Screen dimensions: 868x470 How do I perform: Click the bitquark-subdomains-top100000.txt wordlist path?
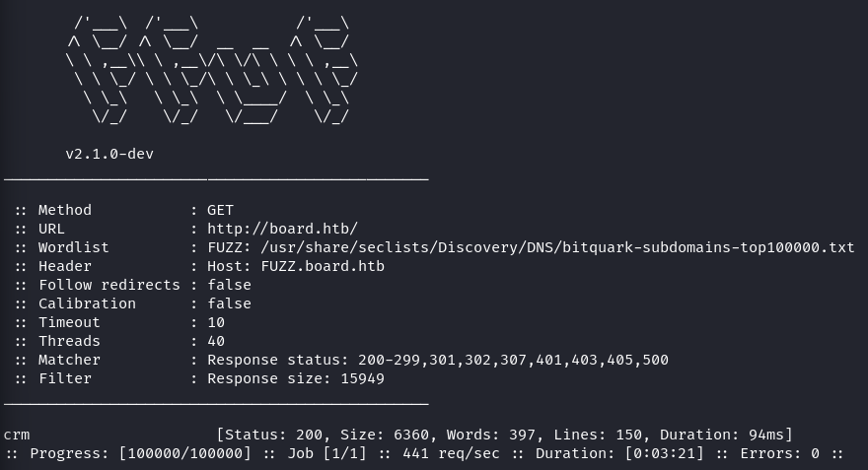557,247
